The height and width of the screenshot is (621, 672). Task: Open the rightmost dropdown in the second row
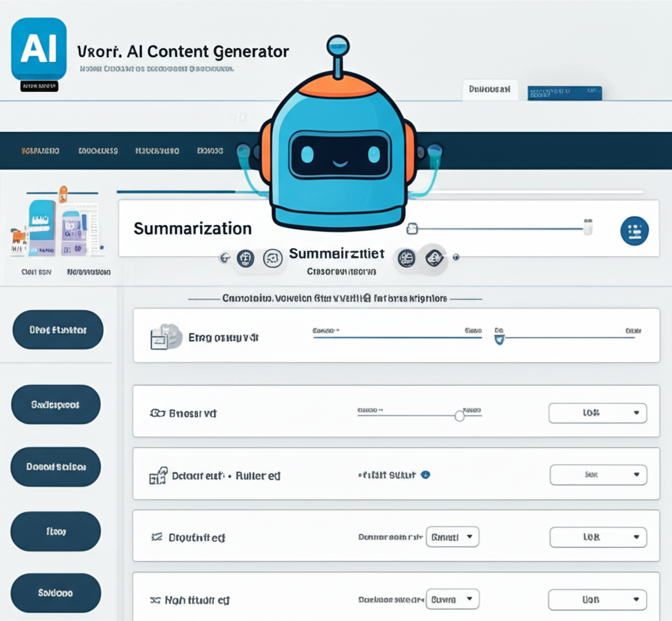click(597, 413)
